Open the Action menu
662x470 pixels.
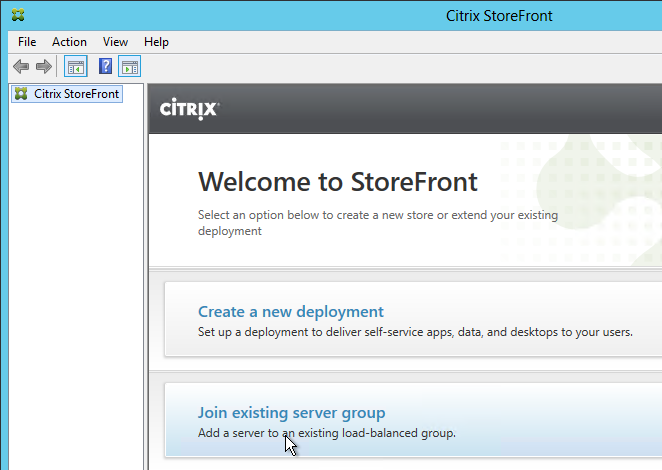click(x=69, y=42)
